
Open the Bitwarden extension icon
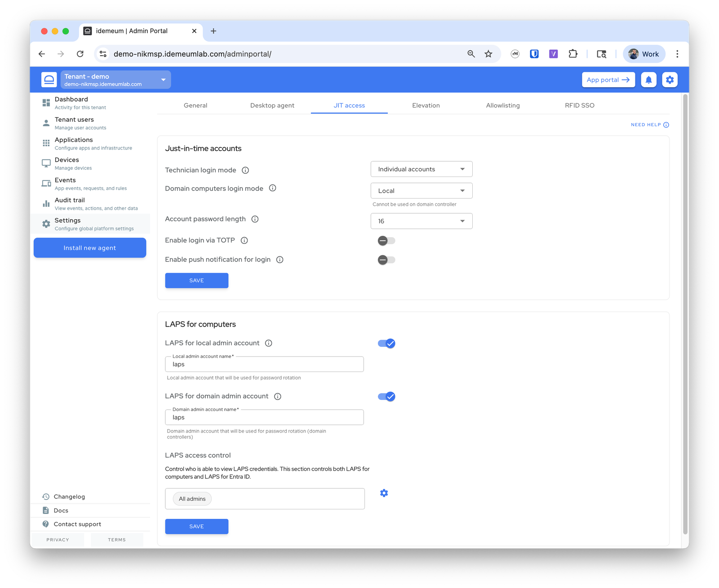[534, 54]
